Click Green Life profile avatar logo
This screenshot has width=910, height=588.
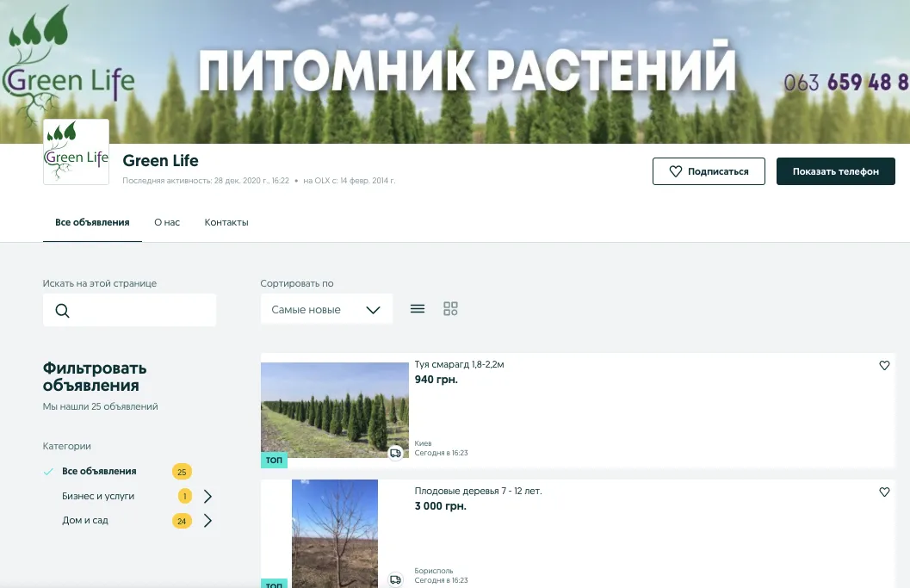(x=76, y=152)
